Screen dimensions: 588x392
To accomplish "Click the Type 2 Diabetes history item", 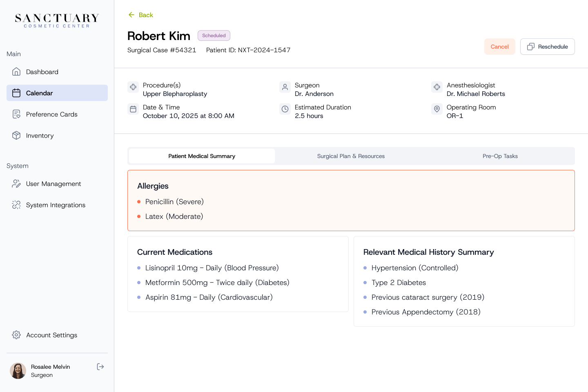I will pos(399,283).
